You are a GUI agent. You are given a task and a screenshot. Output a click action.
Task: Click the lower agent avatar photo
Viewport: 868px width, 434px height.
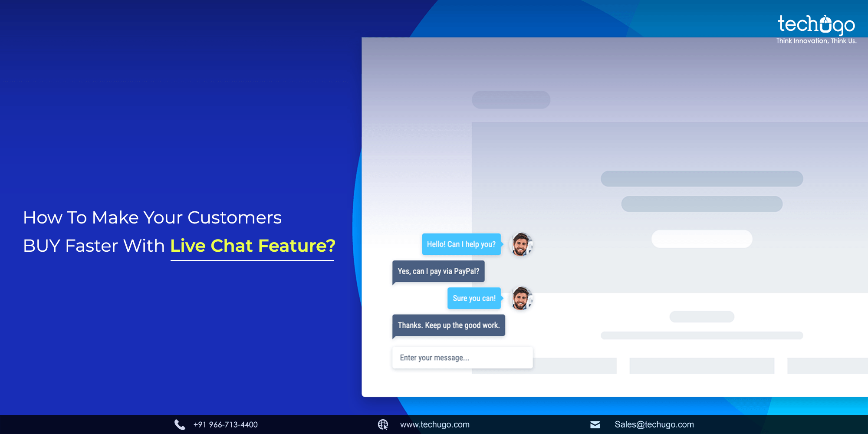(521, 299)
